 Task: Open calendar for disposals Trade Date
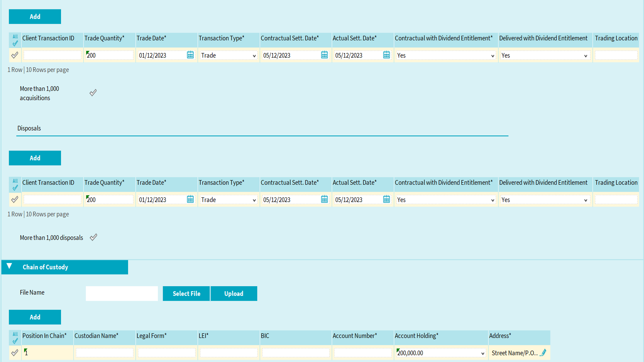(x=190, y=199)
